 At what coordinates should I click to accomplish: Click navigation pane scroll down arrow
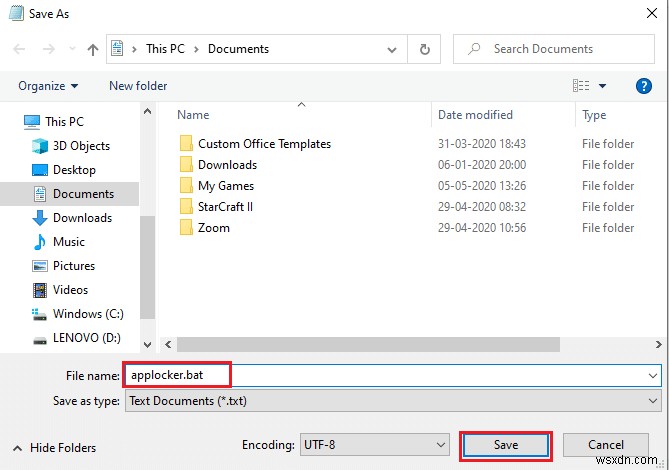pos(148,345)
